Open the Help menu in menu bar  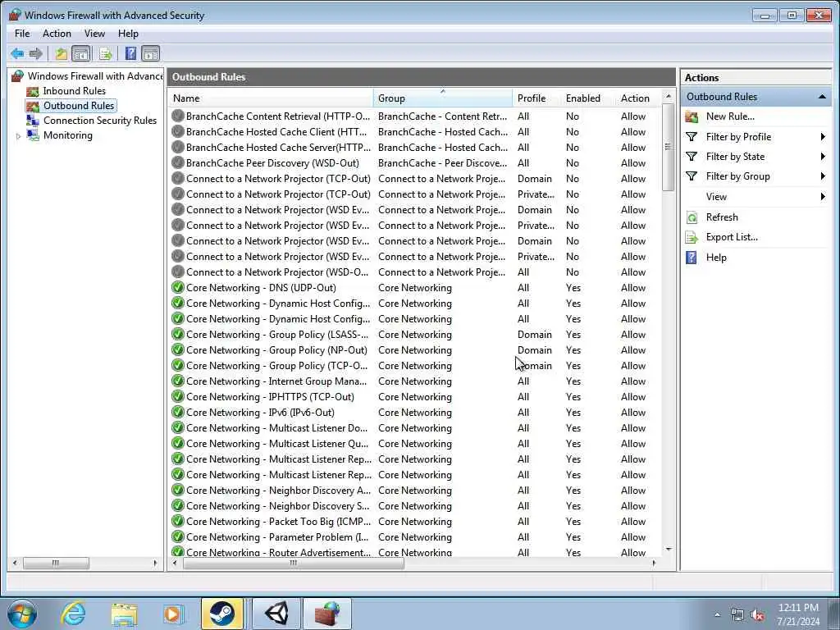click(x=128, y=34)
